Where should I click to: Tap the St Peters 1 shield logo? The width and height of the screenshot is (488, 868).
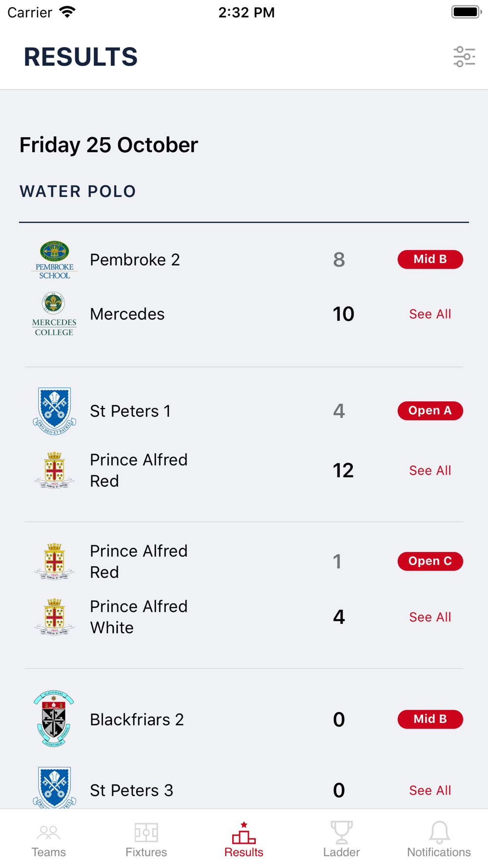tap(54, 411)
